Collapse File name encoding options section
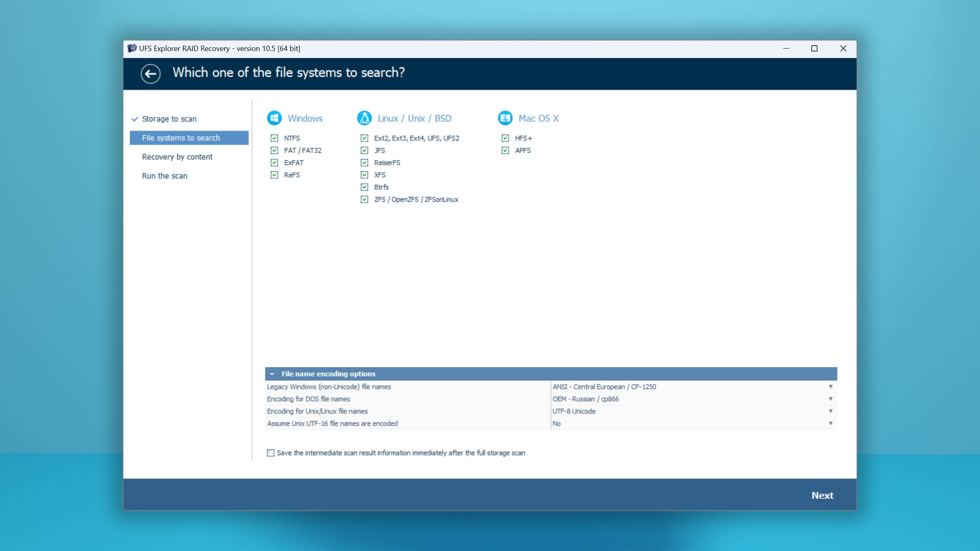The height and width of the screenshot is (551, 980). coord(272,373)
